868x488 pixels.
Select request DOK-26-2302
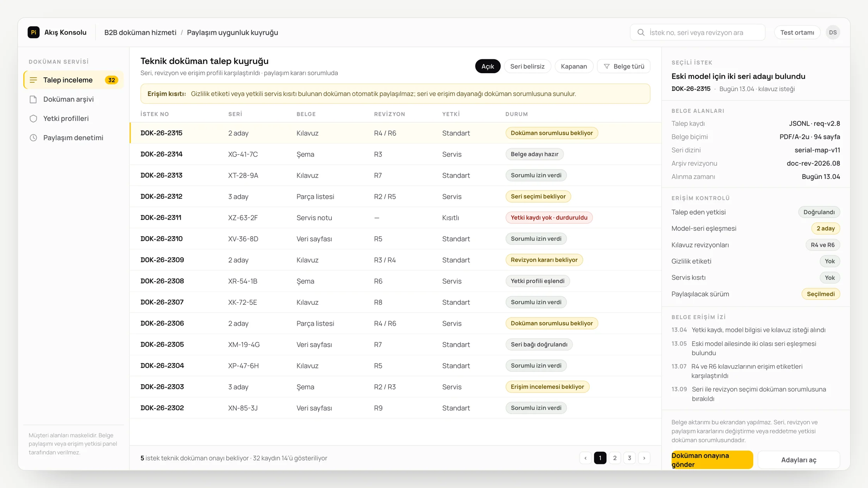[x=395, y=408]
